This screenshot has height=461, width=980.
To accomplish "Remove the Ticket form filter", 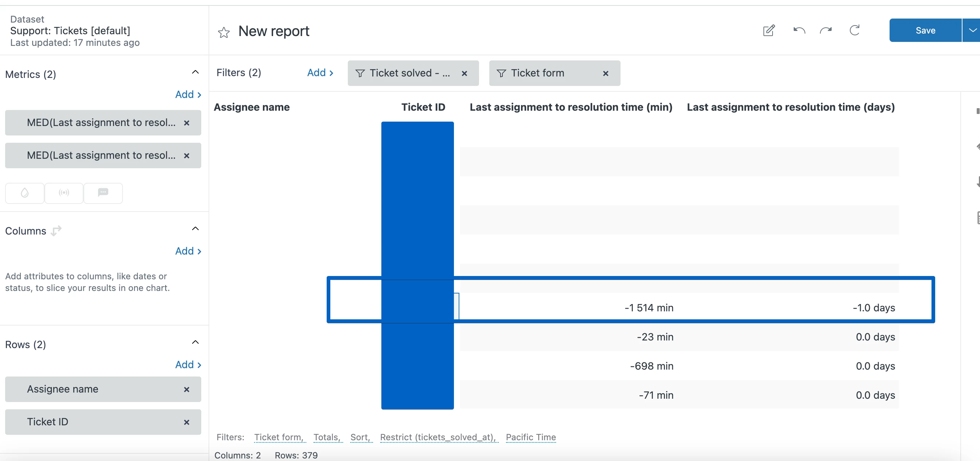I will [x=606, y=73].
